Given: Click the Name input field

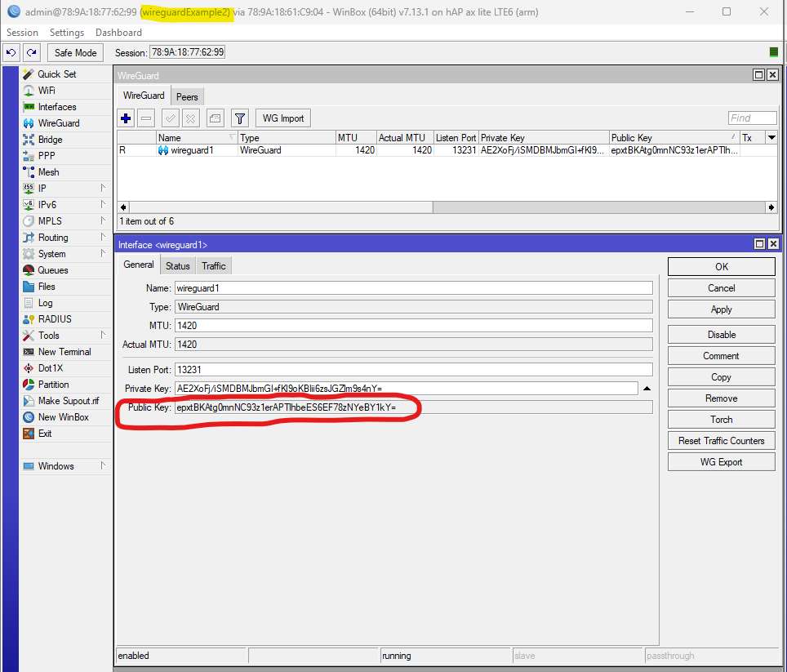Looking at the screenshot, I should point(414,288).
